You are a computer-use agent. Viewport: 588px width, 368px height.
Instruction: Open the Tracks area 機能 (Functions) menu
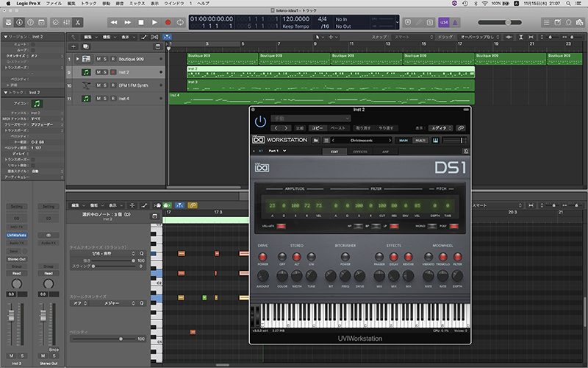pyautogui.click(x=109, y=38)
